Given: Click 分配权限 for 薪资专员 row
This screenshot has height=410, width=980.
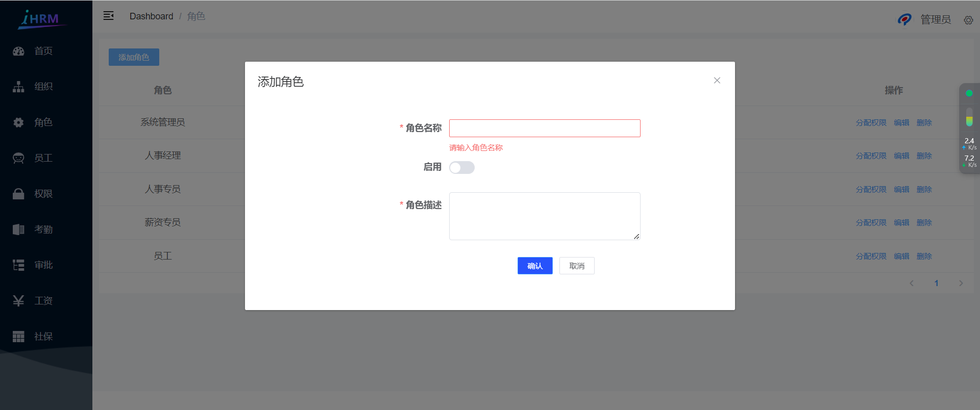Looking at the screenshot, I should tap(871, 223).
